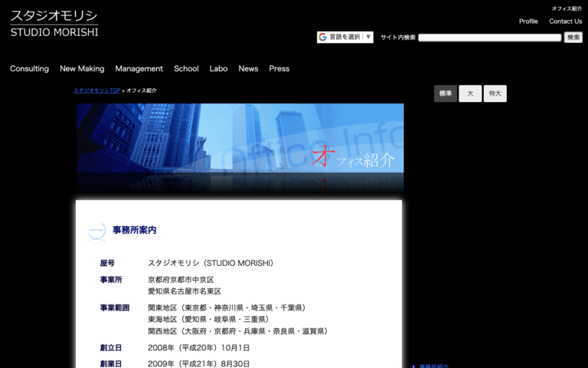Click the 検索 search button

coord(573,37)
